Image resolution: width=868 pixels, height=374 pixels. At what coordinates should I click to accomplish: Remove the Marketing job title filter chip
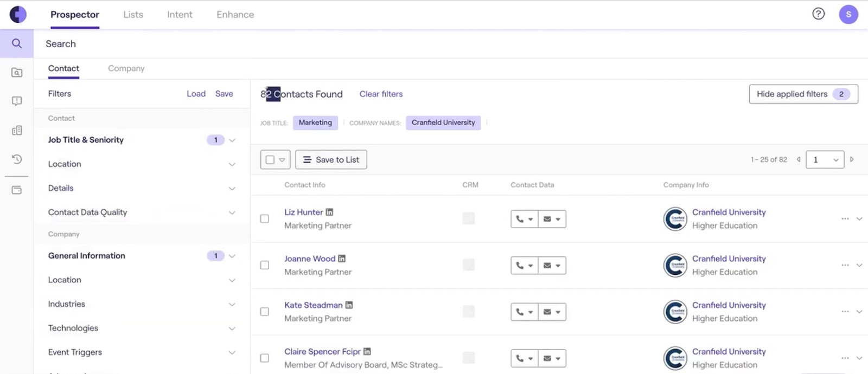click(315, 123)
